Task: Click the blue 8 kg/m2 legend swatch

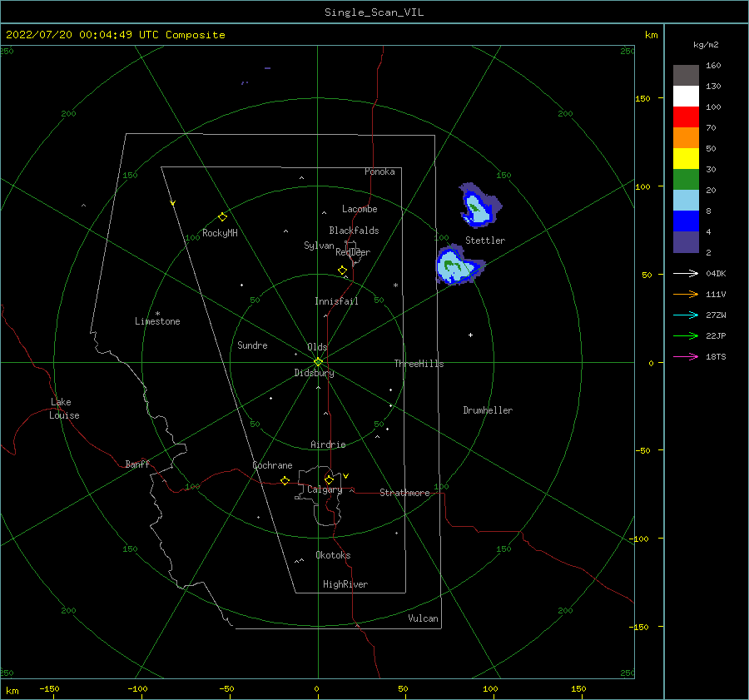Action: [686, 221]
